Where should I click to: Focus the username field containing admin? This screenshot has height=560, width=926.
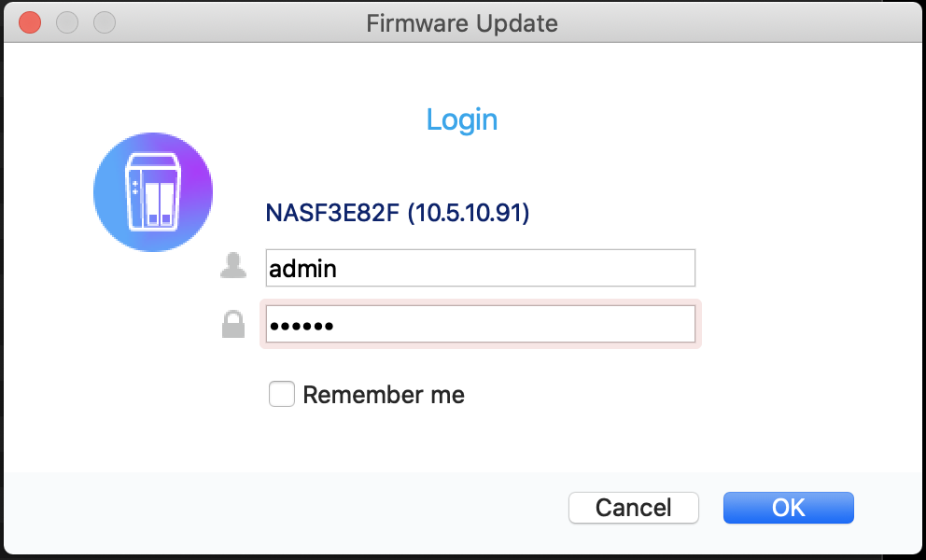(480, 268)
